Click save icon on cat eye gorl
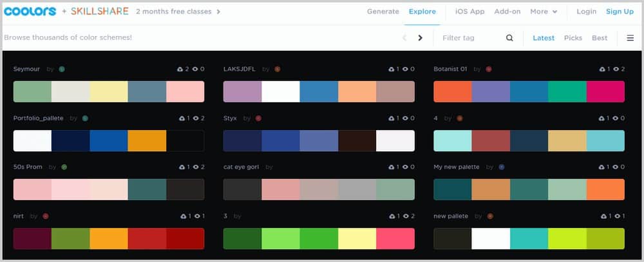The image size is (644, 262). pyautogui.click(x=392, y=167)
